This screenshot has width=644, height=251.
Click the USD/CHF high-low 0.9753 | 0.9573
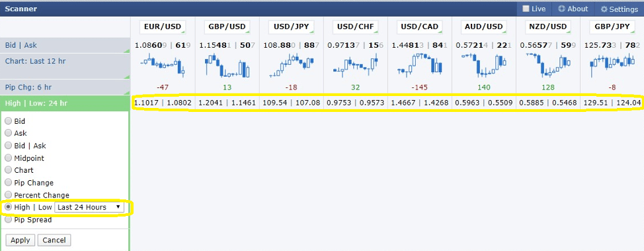click(355, 103)
